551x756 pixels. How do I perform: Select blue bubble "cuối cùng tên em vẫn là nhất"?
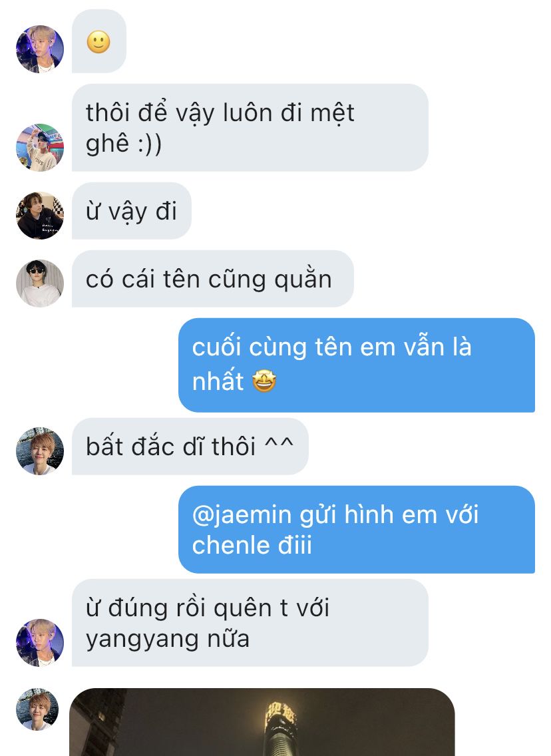pyautogui.click(x=357, y=365)
